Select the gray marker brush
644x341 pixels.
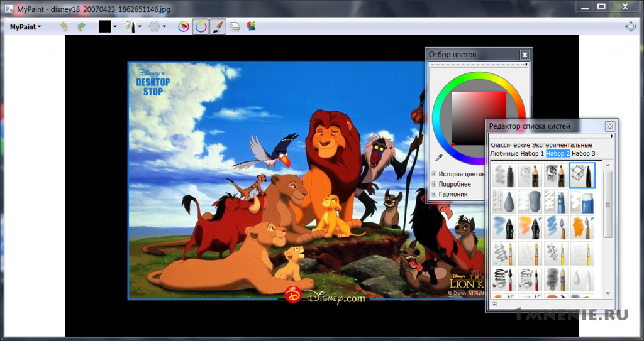504,176
